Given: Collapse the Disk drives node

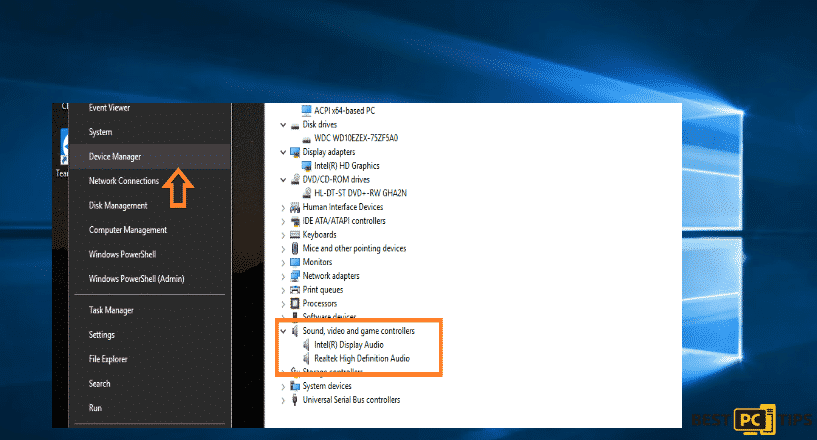Looking at the screenshot, I should pyautogui.click(x=283, y=125).
